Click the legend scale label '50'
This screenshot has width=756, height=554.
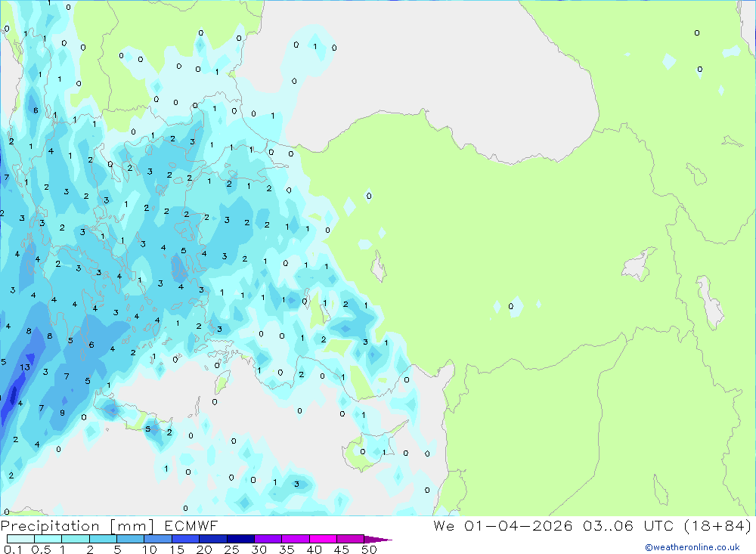(369, 549)
